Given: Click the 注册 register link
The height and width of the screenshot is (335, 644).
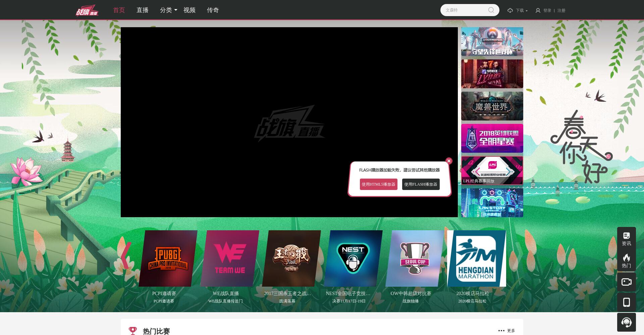Looking at the screenshot, I should pyautogui.click(x=561, y=10).
